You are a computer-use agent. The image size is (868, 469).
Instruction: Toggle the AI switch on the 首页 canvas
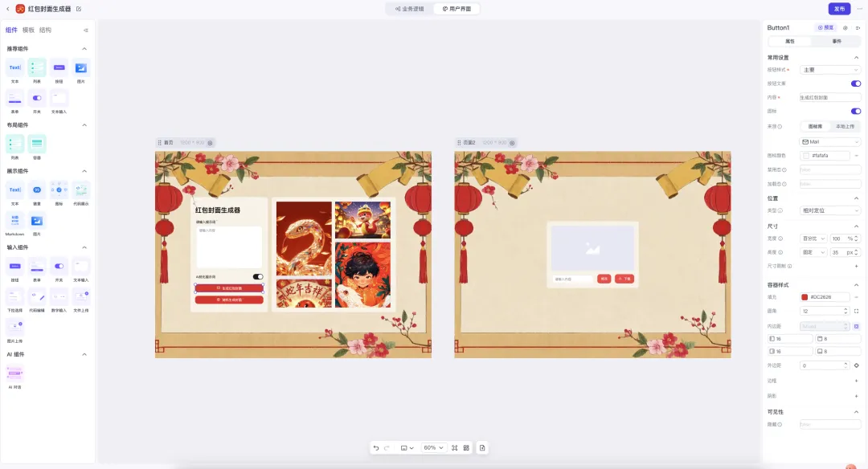click(x=258, y=276)
